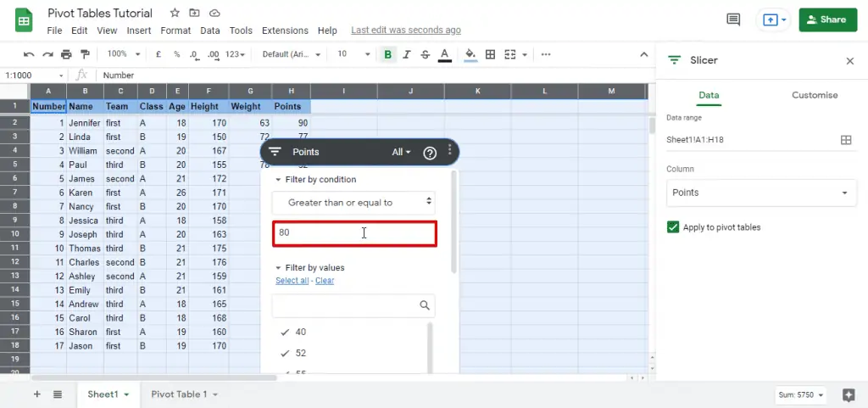Screen dimensions: 868x408
Task: Open the comment history icon
Action: [x=733, y=20]
